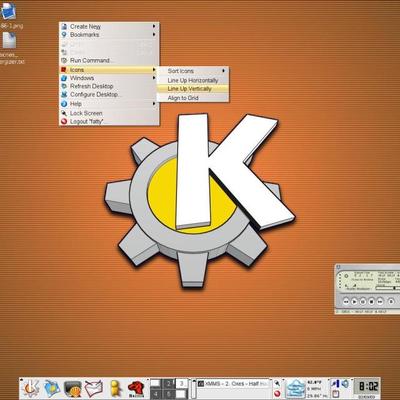Switch to virtual desktop 2 in pager
This screenshot has height=400, width=400.
coord(168,384)
